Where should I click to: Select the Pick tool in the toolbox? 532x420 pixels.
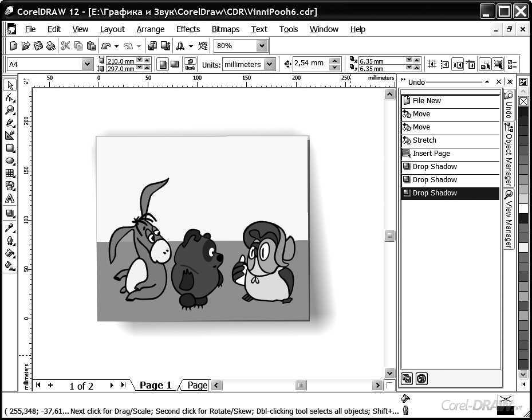(x=10, y=85)
